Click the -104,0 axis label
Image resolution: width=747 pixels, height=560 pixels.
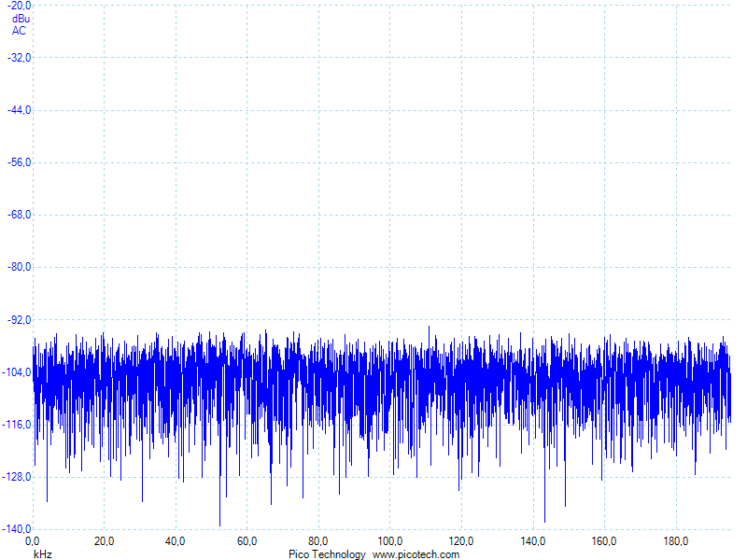click(x=17, y=372)
